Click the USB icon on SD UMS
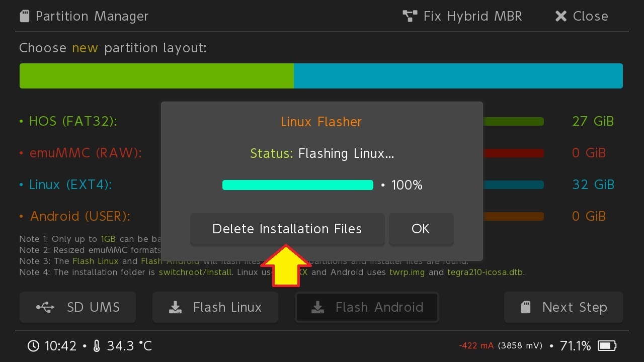The width and height of the screenshot is (644, 362). 45,307
